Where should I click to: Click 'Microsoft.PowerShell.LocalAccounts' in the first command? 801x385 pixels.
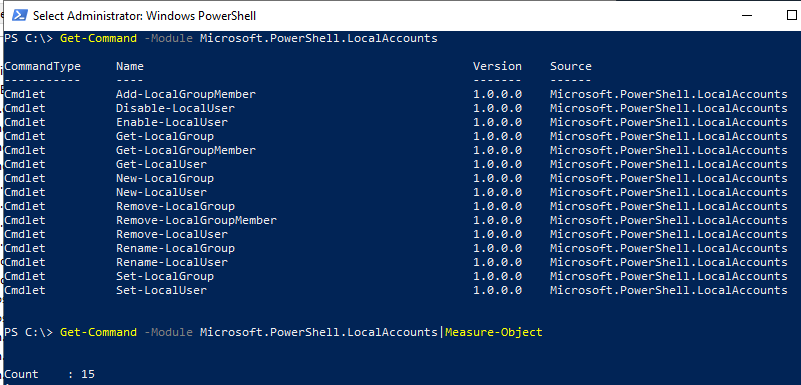pyautogui.click(x=319, y=38)
